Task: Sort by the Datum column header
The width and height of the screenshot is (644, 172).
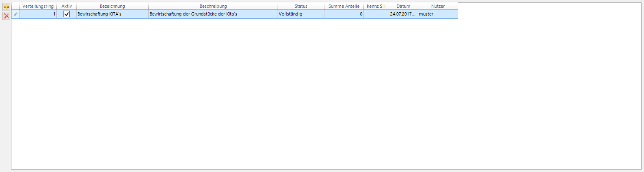Action: pyautogui.click(x=403, y=6)
